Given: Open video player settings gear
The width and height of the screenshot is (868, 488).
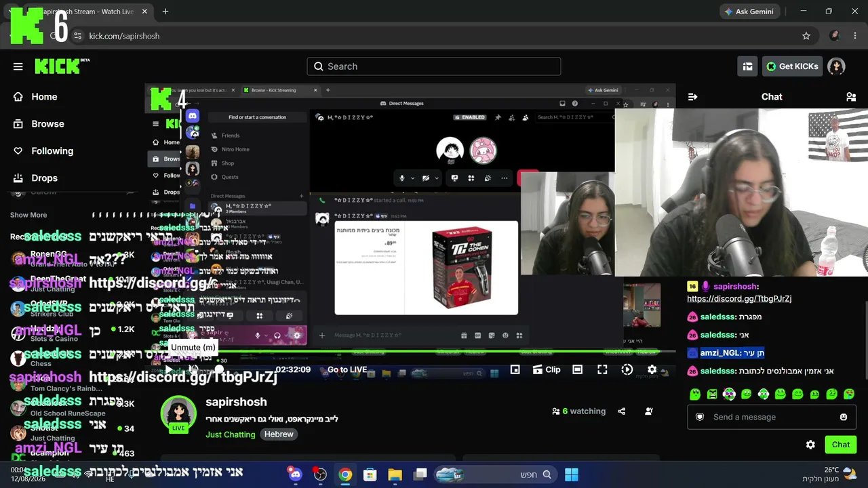Looking at the screenshot, I should 652,370.
